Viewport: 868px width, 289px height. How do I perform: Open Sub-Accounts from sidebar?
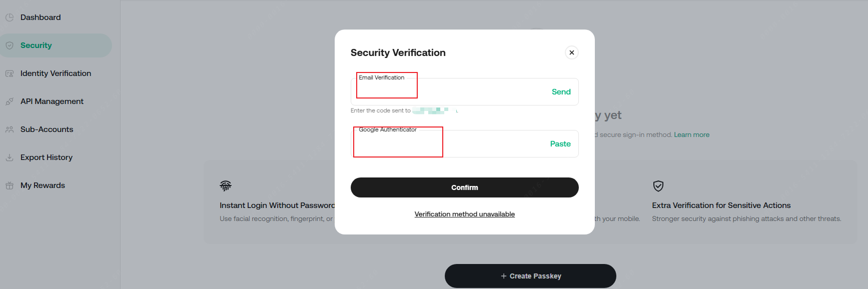coord(47,129)
